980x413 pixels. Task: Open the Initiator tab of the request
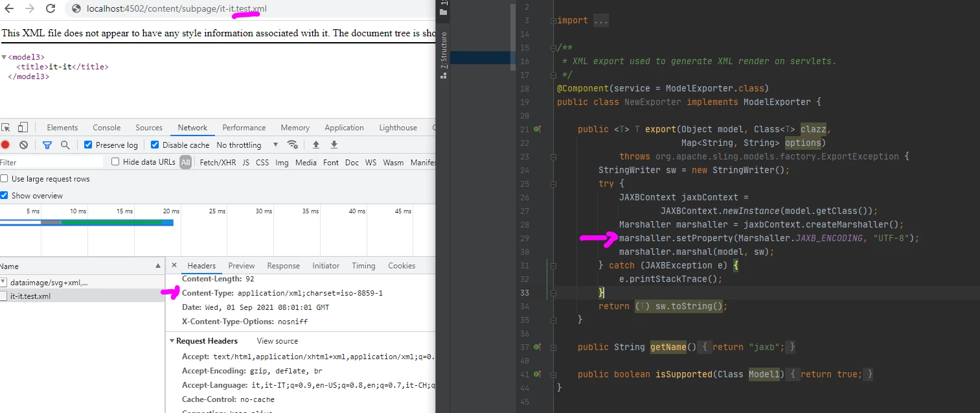click(x=326, y=266)
